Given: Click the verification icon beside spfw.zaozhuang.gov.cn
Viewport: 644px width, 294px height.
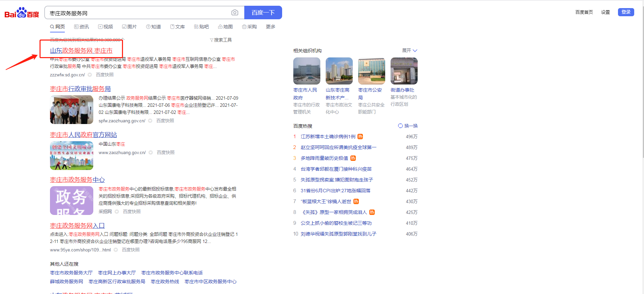Looking at the screenshot, I should pos(150,121).
